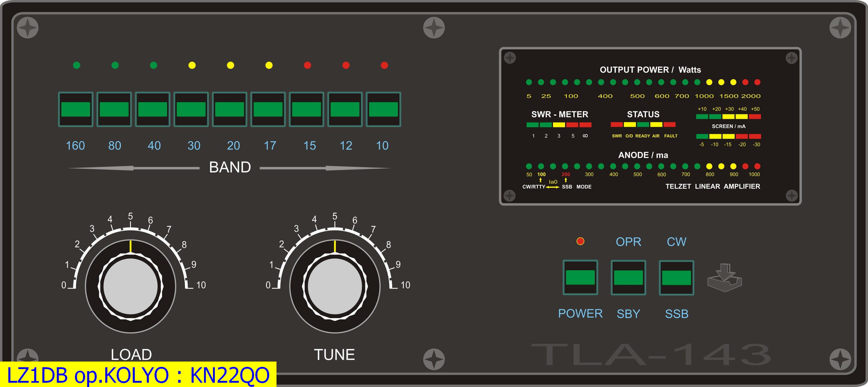Click the TUNE knob
This screenshot has width=868, height=387.
tap(335, 286)
